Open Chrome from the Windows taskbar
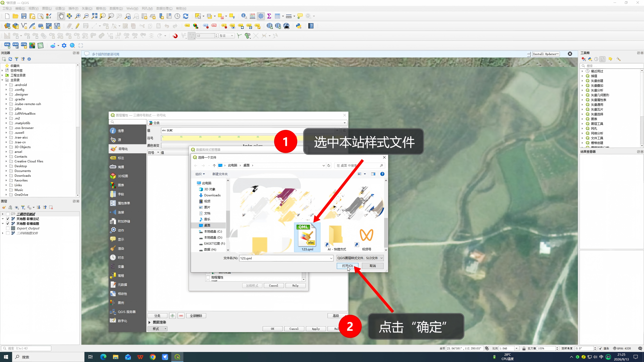The image size is (644, 362). pos(153,357)
